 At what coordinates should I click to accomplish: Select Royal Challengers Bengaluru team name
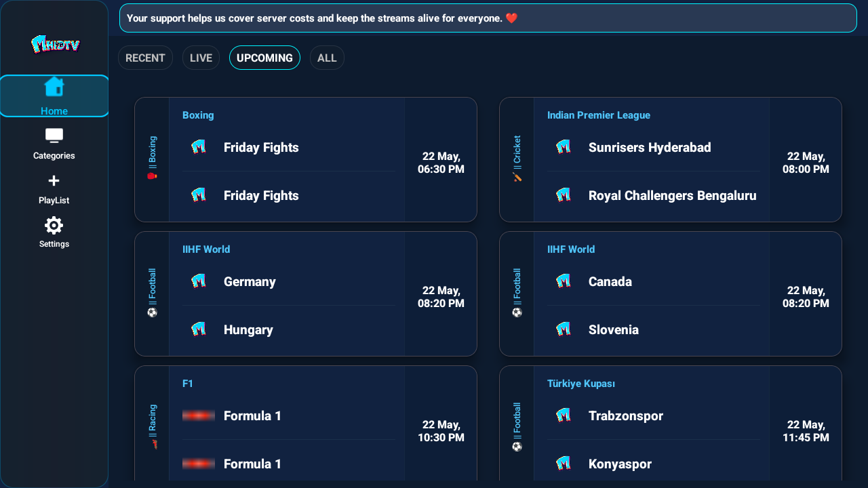click(673, 195)
